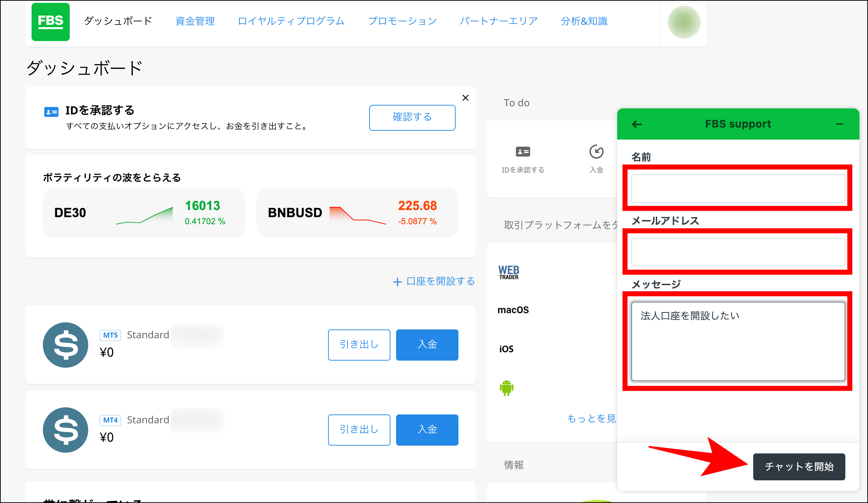
Task: Open the パートナーエリア menu
Action: click(x=499, y=21)
